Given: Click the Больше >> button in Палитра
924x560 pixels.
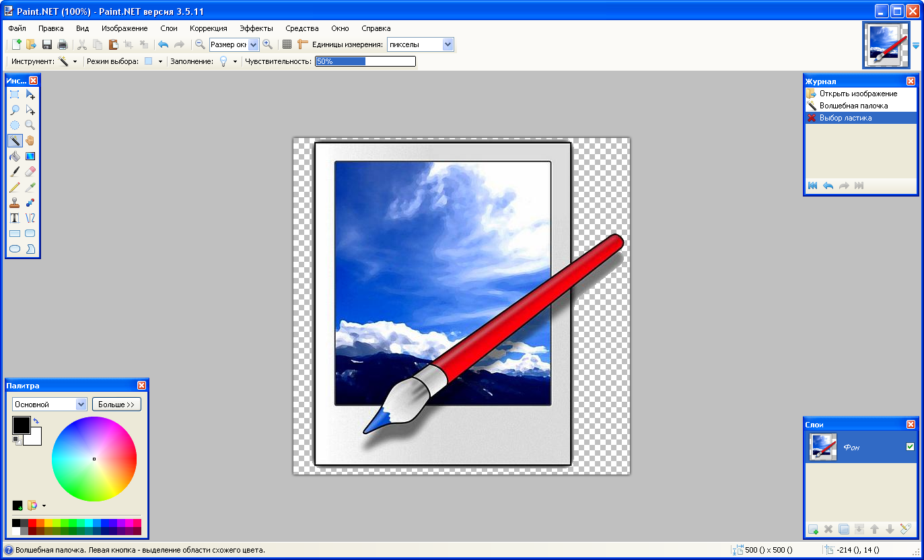Looking at the screenshot, I should click(116, 404).
